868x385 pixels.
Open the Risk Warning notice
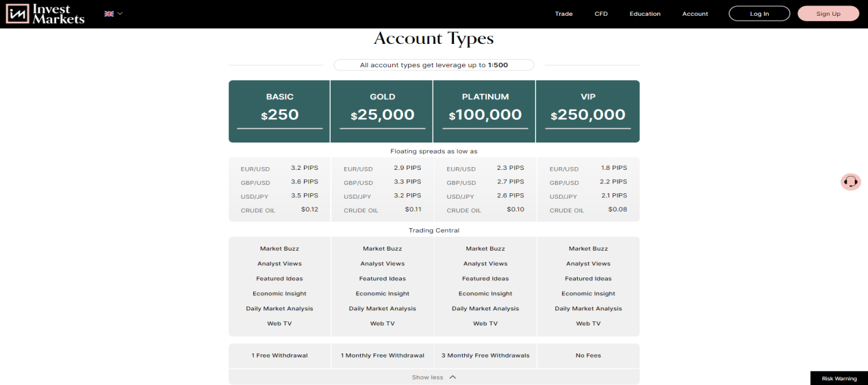tap(839, 378)
